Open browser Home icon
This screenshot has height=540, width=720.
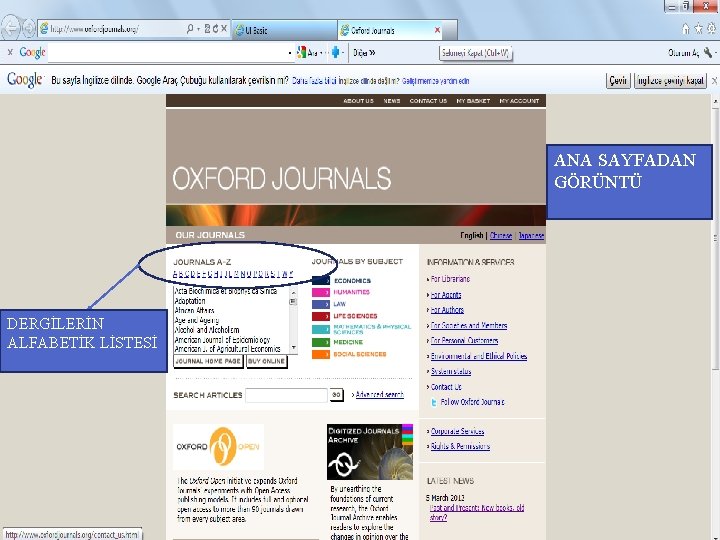click(686, 29)
